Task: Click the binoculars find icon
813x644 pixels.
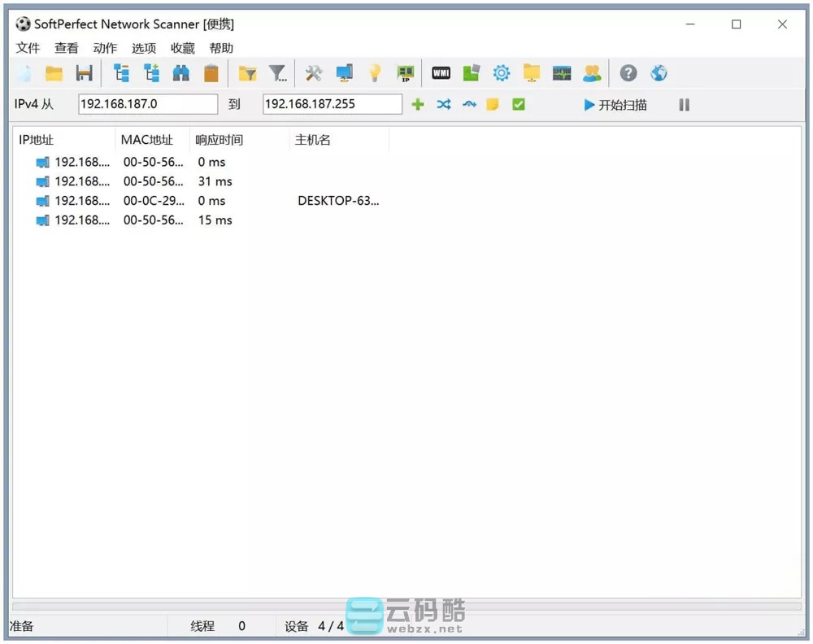Action: pos(180,74)
